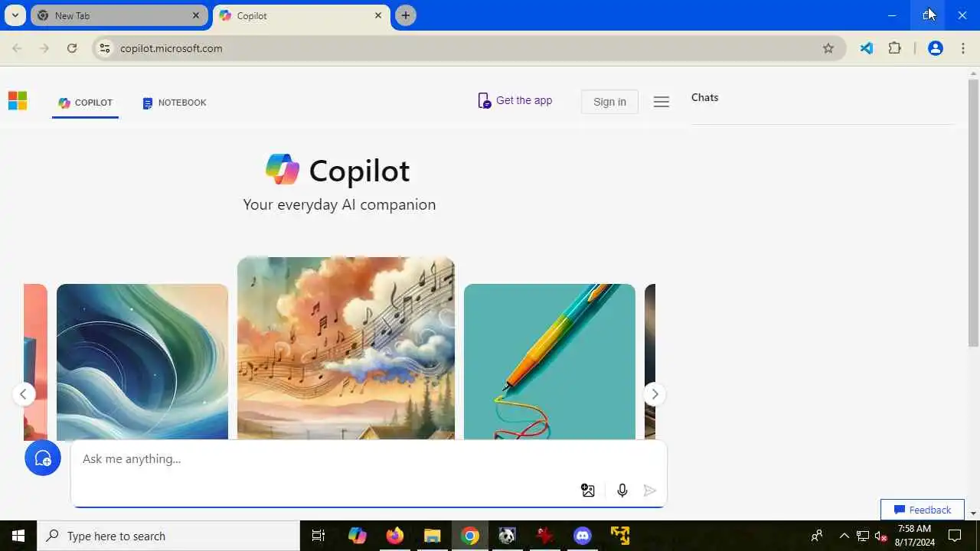Click the New topic chat icon
980x551 pixels.
pos(43,458)
